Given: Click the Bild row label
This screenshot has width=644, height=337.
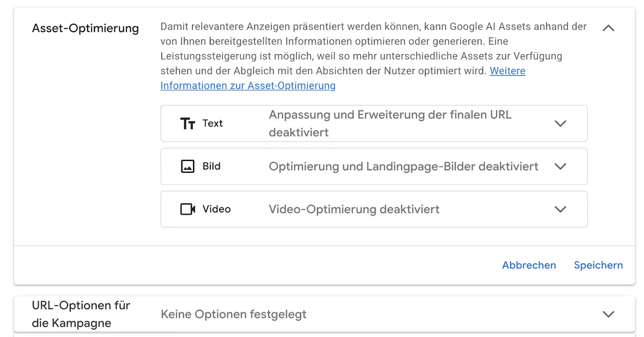Looking at the screenshot, I should coord(210,166).
